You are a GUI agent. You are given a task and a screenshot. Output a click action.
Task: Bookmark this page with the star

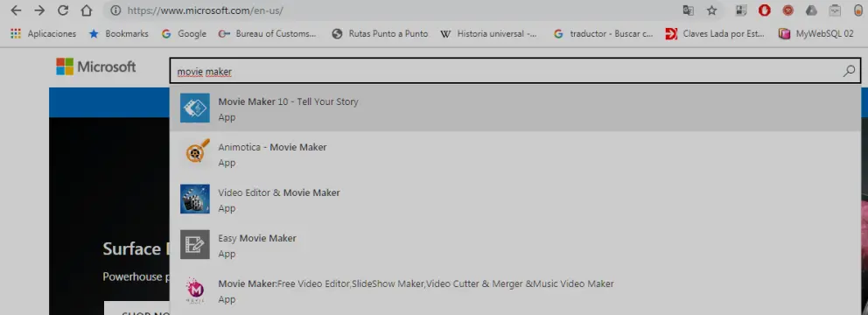(712, 10)
